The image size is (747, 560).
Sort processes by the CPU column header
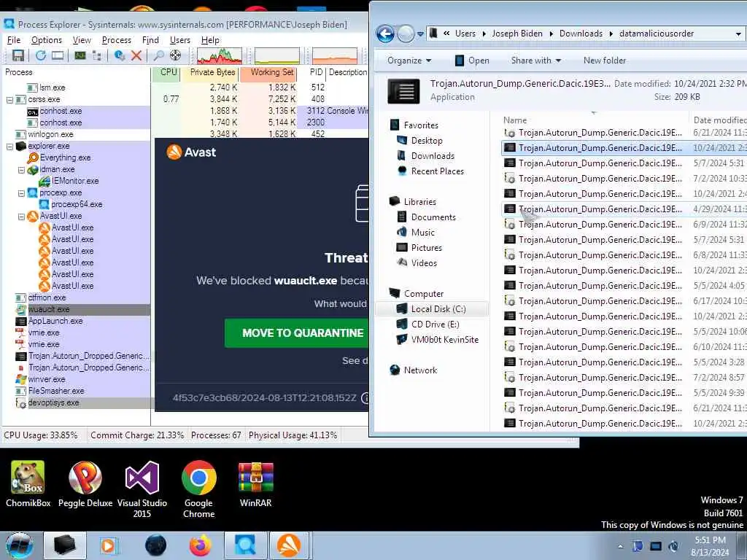pyautogui.click(x=166, y=72)
